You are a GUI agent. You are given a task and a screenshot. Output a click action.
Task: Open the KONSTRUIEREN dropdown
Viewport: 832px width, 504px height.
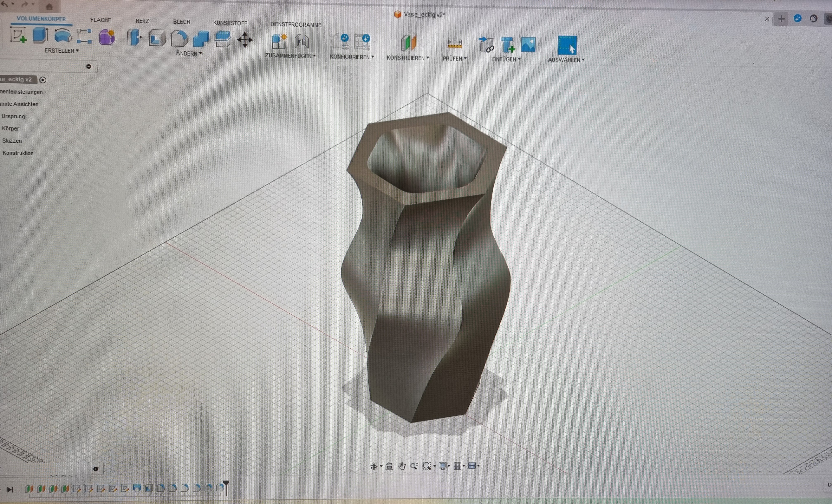click(x=408, y=58)
